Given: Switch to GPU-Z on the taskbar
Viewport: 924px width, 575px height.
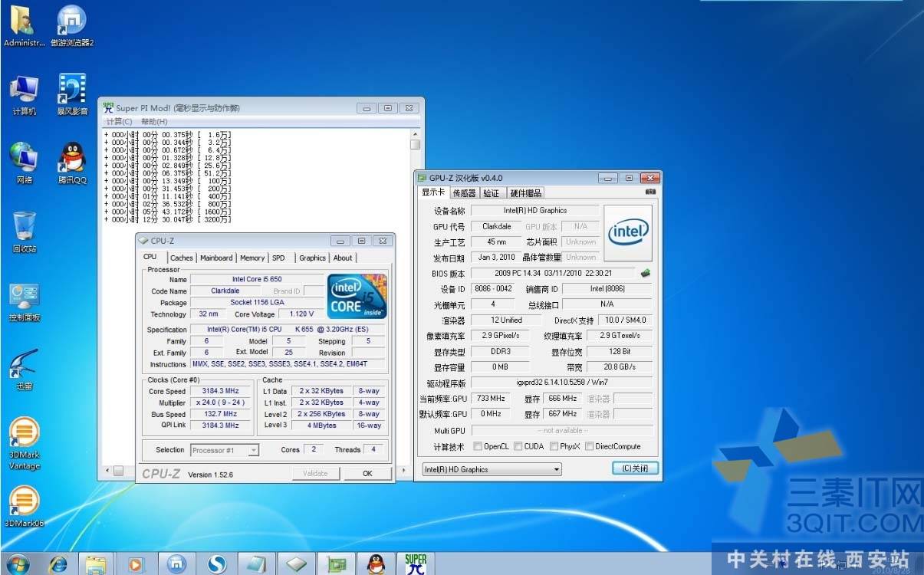Looking at the screenshot, I should pyautogui.click(x=335, y=564).
